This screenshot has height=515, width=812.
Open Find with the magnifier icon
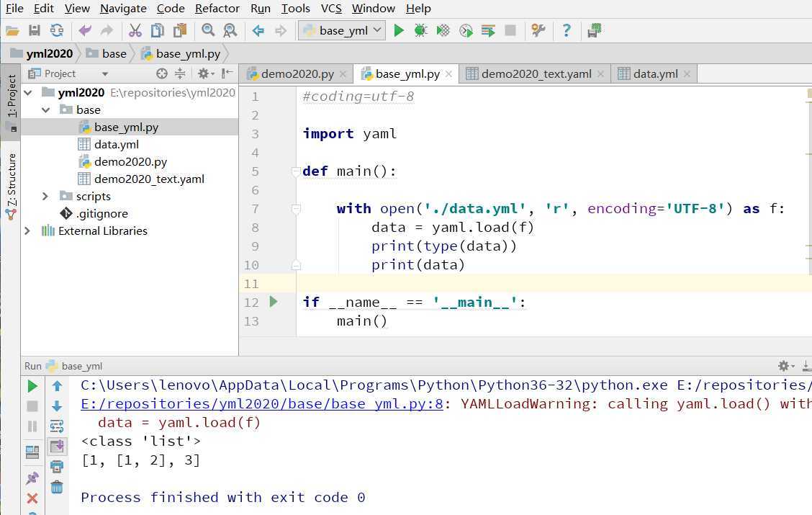208,31
